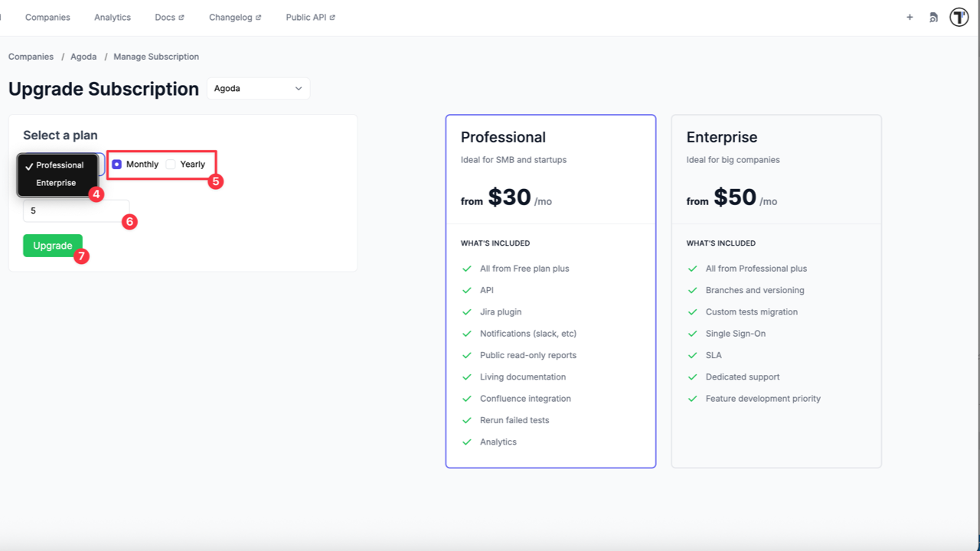Click the users count input field
This screenshot has width=980, height=551.
point(76,210)
